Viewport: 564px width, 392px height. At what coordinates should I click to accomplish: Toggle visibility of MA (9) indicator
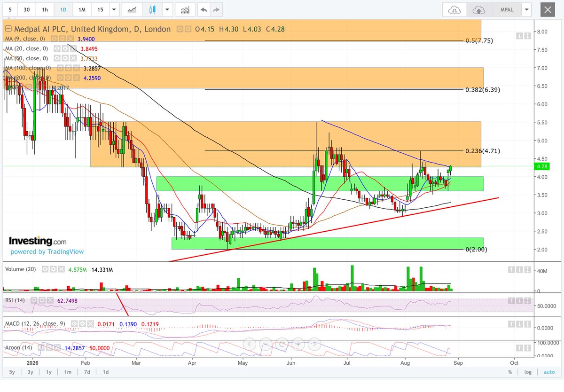pos(55,39)
